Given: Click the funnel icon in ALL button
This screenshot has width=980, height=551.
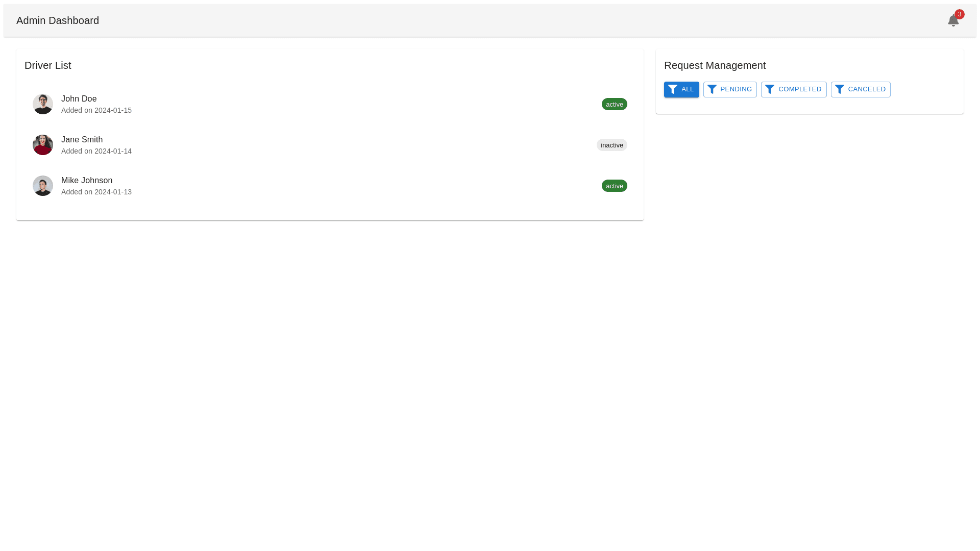Looking at the screenshot, I should pyautogui.click(x=673, y=89).
